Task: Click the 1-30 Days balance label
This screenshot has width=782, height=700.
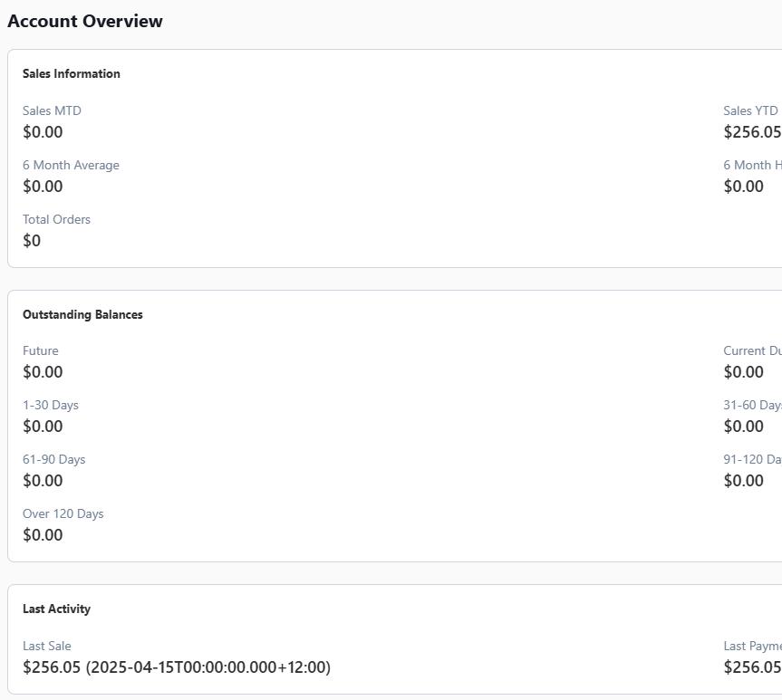Action: click(51, 405)
